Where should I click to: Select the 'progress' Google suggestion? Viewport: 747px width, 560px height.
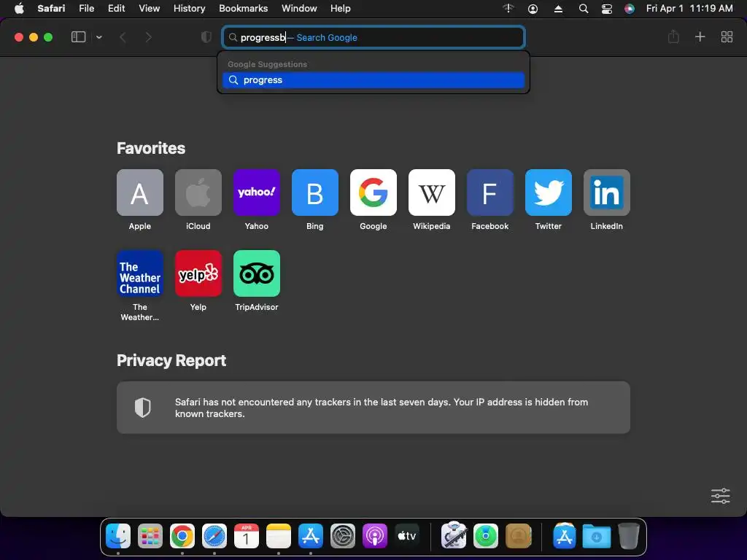(x=373, y=80)
